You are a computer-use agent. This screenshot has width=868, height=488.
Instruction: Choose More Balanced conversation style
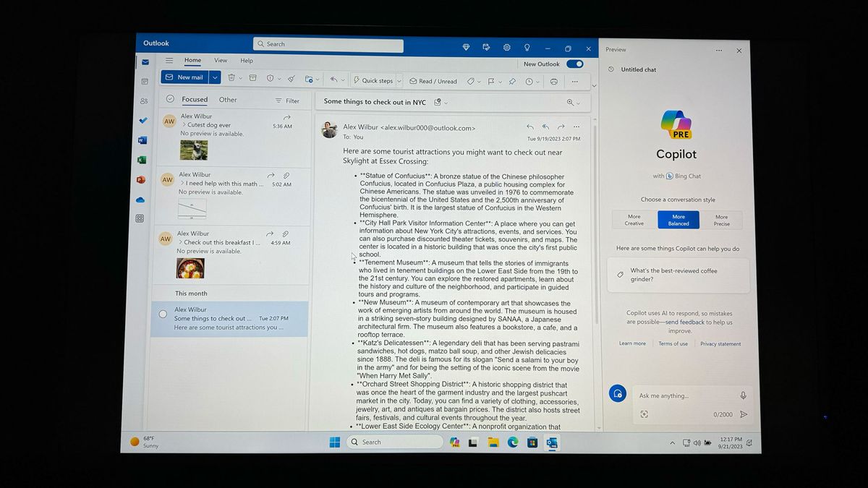tap(678, 220)
